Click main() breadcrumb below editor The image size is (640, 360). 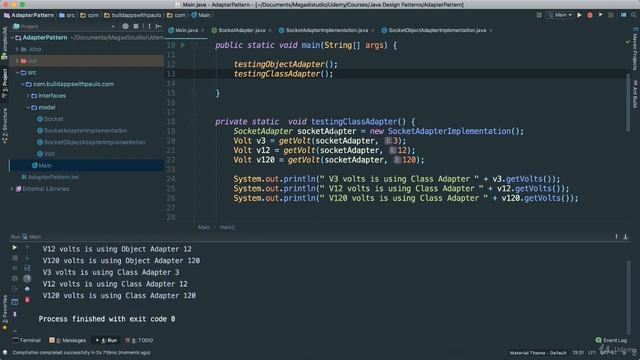227,227
